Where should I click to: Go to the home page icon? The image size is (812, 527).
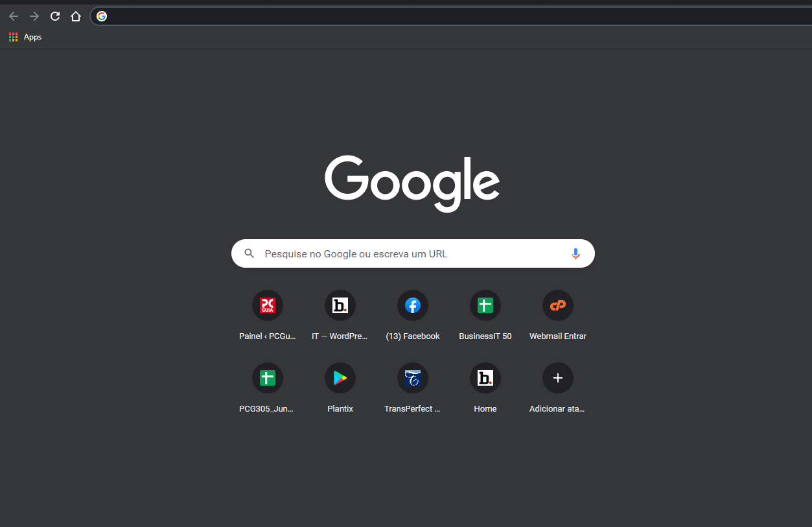click(x=76, y=16)
